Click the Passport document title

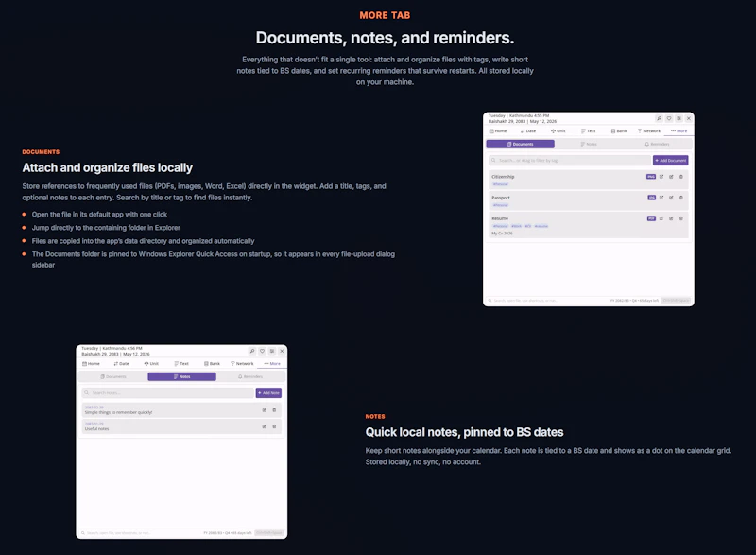(501, 198)
